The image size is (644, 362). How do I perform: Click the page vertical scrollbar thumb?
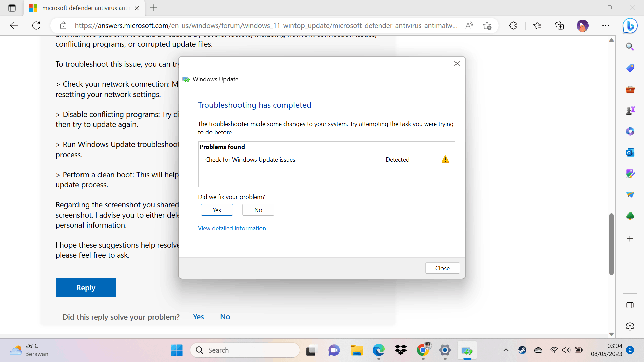pos(611,244)
